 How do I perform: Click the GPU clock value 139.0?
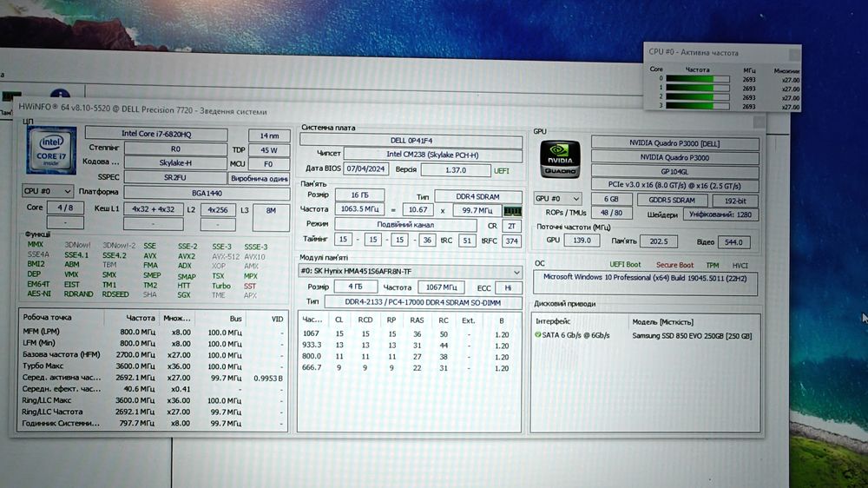[x=582, y=241]
